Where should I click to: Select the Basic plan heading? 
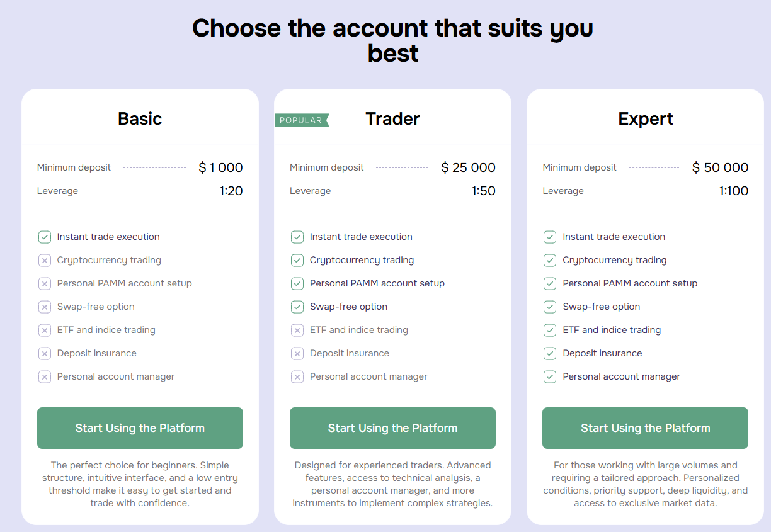(x=140, y=118)
